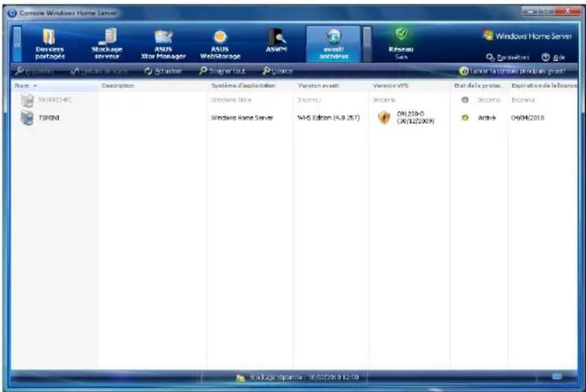Click the green Activé status indicator
The image size is (586, 392).
465,118
